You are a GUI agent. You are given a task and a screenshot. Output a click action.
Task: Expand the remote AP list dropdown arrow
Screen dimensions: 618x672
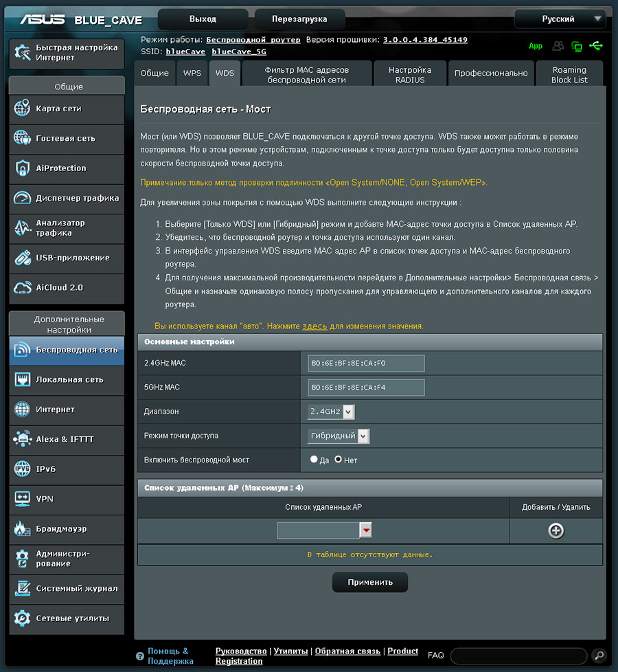tap(366, 530)
